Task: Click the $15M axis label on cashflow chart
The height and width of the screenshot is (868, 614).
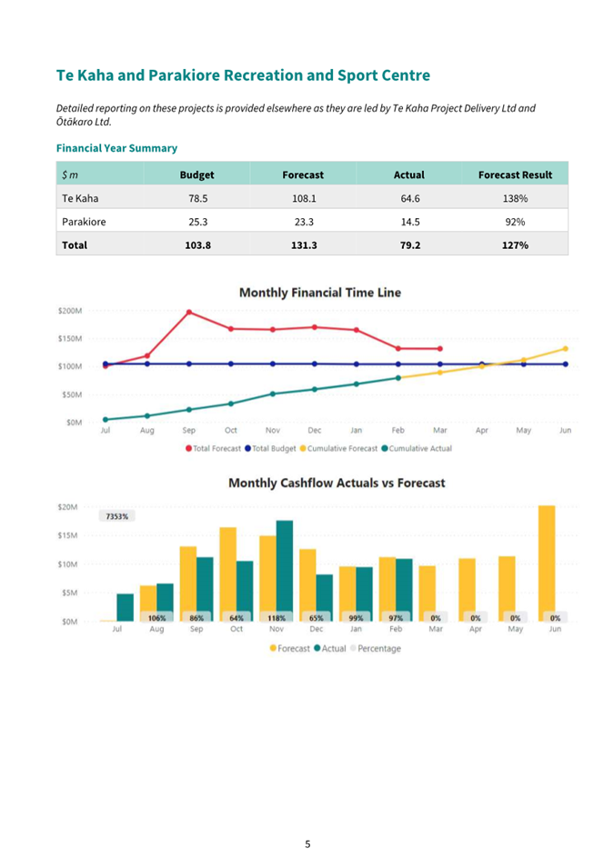Action: (x=67, y=536)
